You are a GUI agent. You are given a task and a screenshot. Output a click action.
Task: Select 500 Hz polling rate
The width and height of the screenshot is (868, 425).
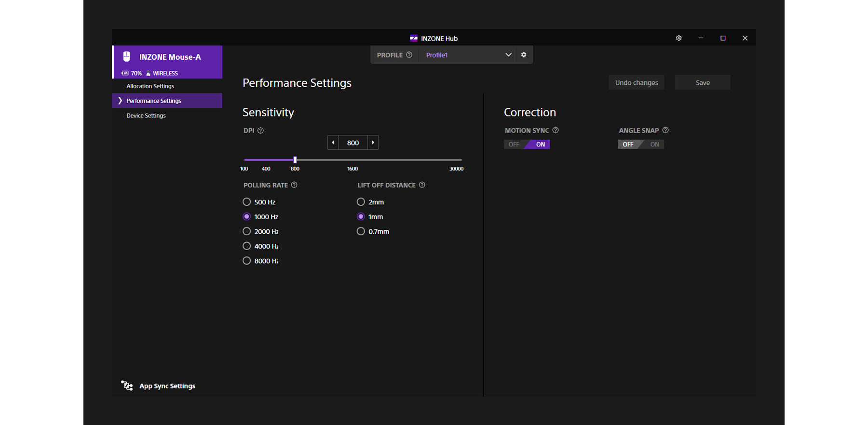coord(246,202)
